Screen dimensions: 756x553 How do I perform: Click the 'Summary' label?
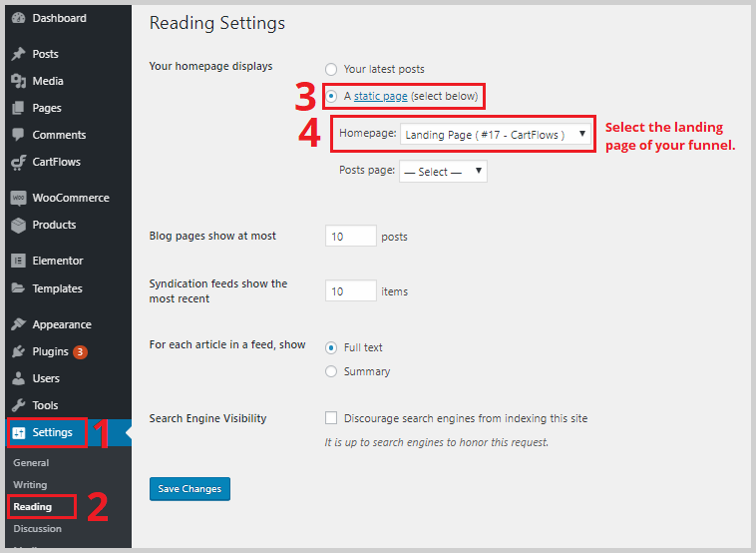[x=367, y=371]
